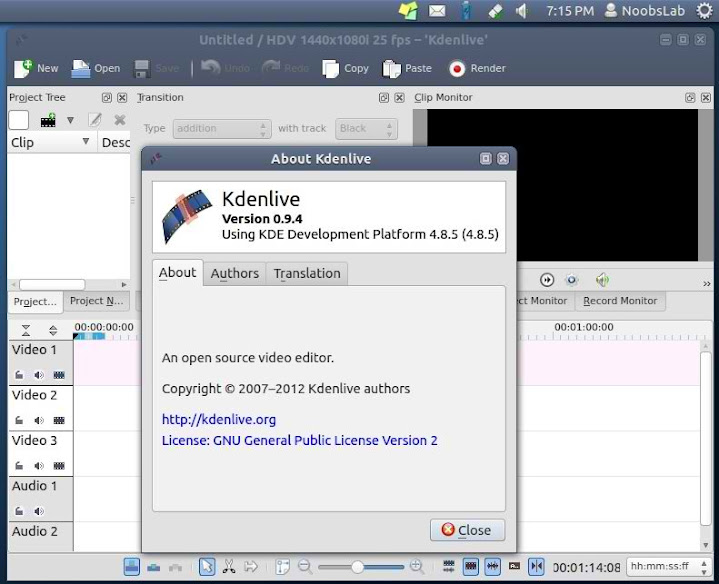Edit clip pencil icon in Project Tree
Viewport: 719px width, 584px height.
(95, 120)
